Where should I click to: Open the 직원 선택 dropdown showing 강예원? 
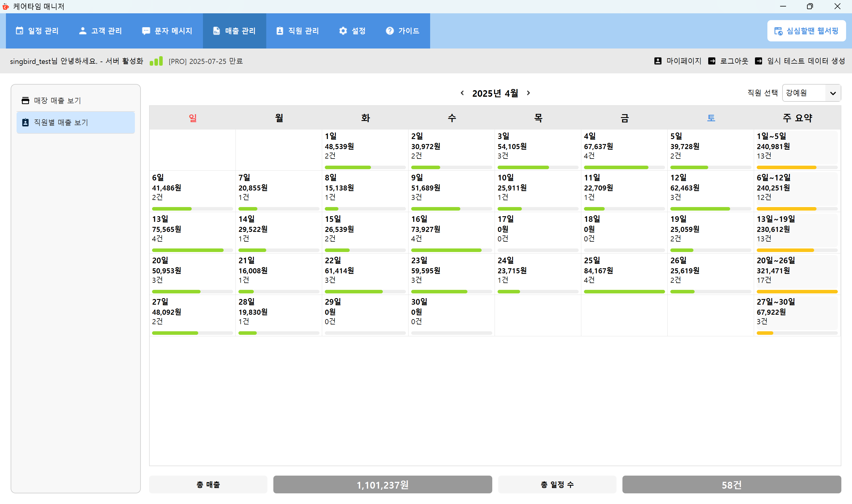(x=811, y=93)
